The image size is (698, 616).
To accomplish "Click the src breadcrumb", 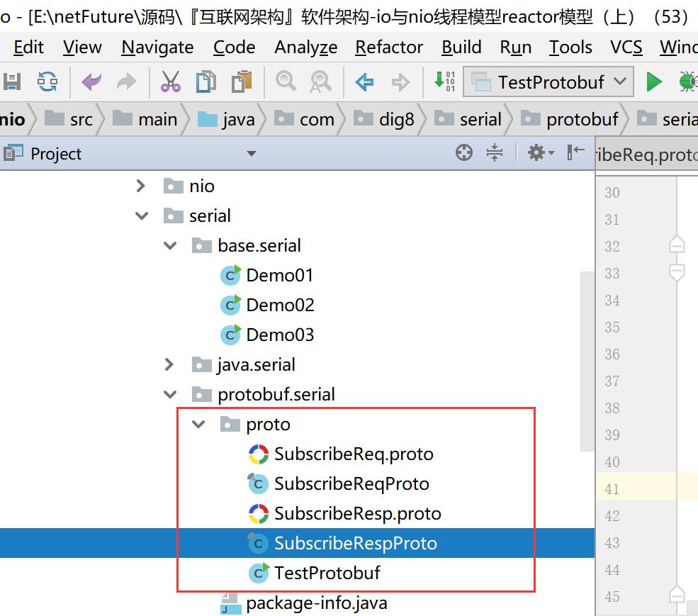I will point(69,119).
